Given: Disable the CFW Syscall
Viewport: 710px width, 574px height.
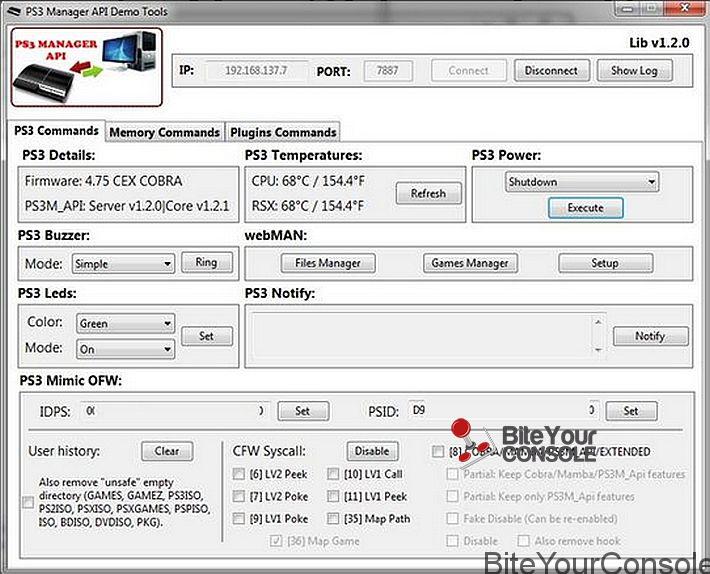Looking at the screenshot, I should (x=373, y=451).
